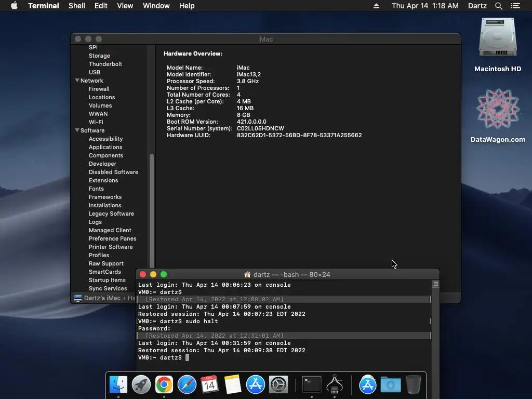Open the Help menu
This screenshot has width=532, height=399.
point(187,6)
